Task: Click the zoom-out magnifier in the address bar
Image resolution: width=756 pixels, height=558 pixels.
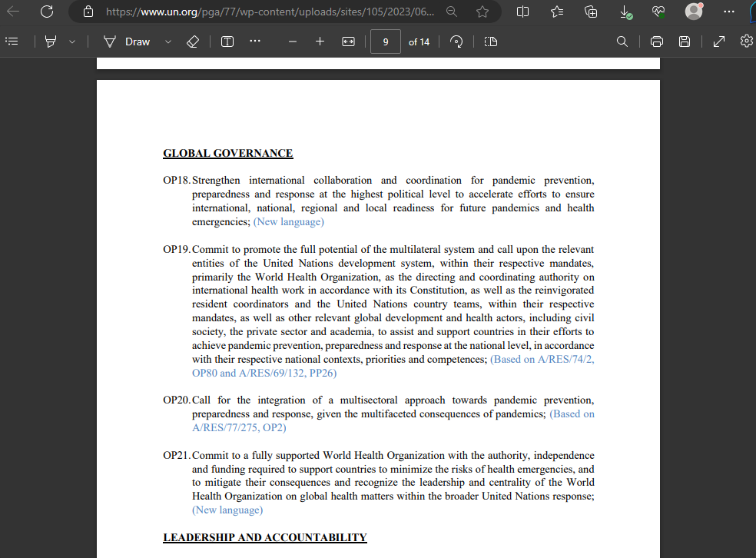Action: [451, 12]
